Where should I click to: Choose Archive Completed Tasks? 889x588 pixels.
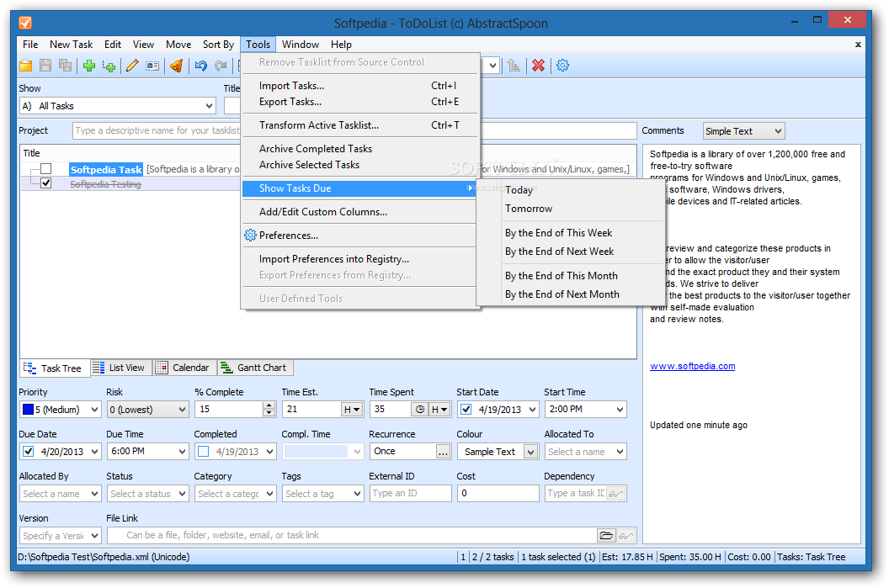[360, 148]
